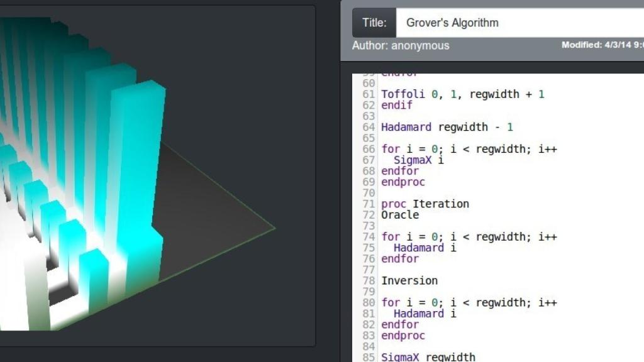Click the for loop on line 66
The height and width of the screenshot is (362, 644).
(x=469, y=149)
